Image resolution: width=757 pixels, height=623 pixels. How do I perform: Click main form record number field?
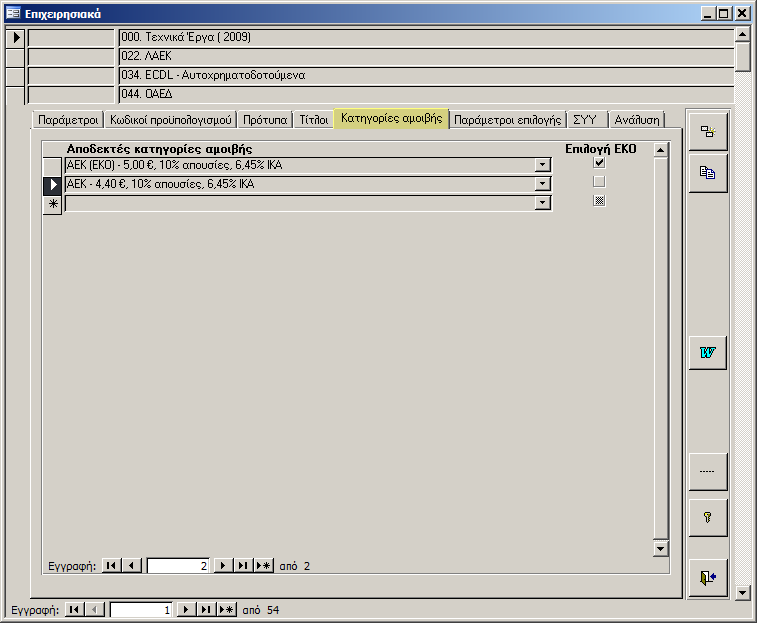click(x=140, y=609)
